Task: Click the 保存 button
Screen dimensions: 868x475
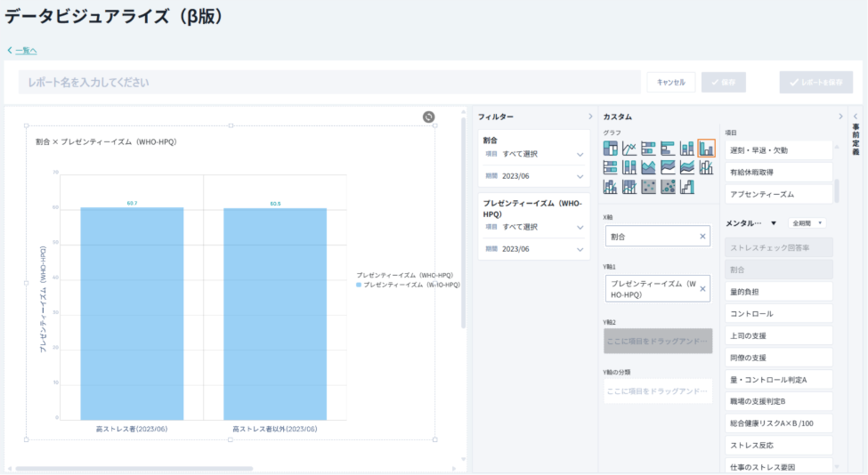Action: [724, 83]
